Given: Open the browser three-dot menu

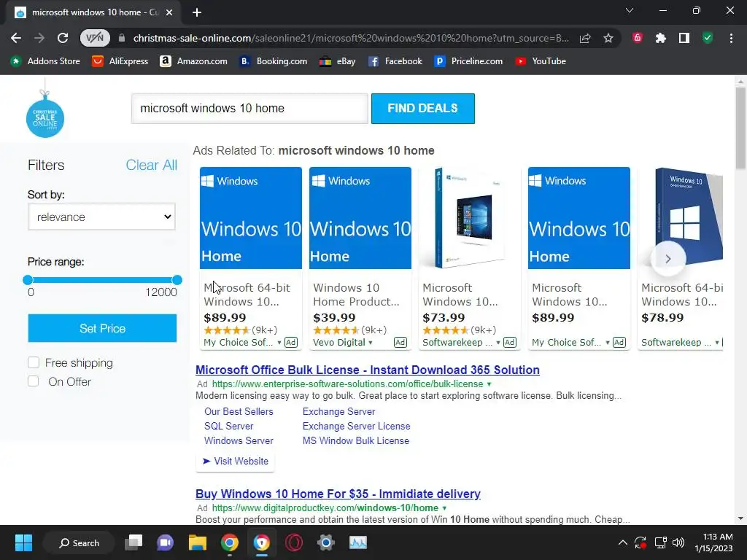Looking at the screenshot, I should tap(731, 38).
